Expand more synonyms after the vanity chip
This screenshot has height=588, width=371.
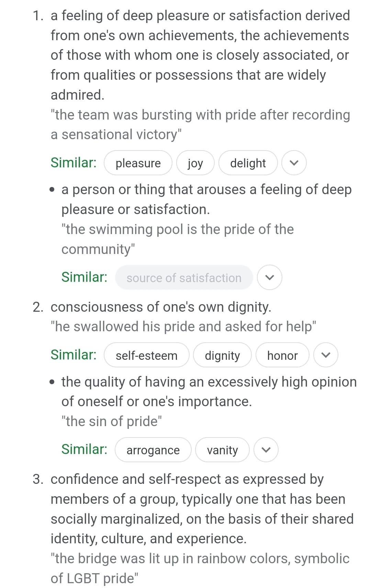click(266, 450)
